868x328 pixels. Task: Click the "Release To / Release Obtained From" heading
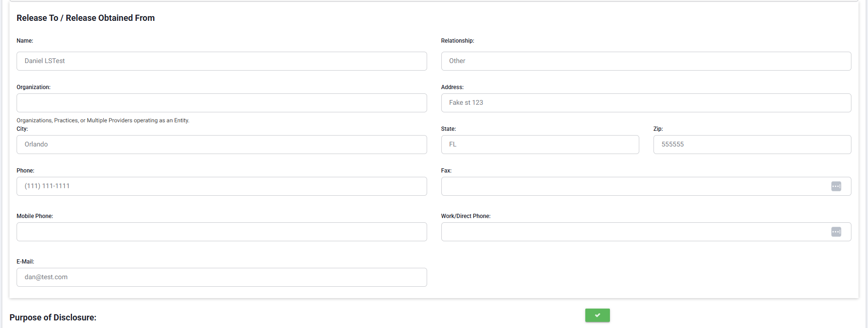(86, 18)
